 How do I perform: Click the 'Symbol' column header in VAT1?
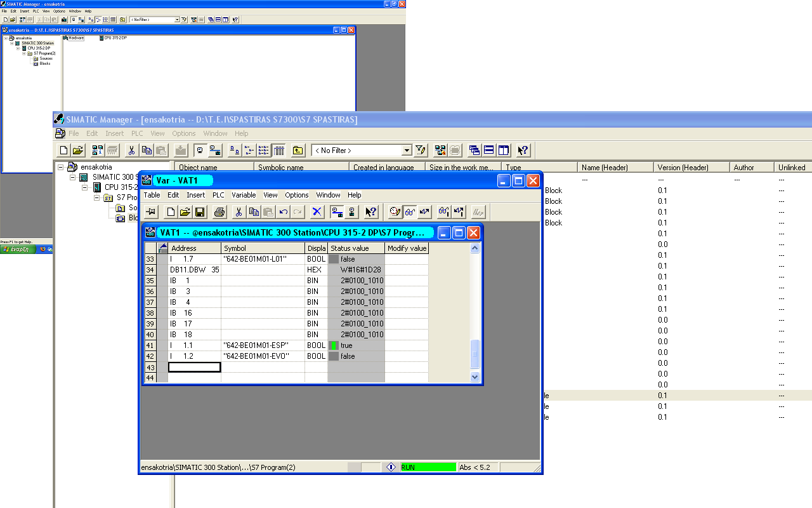263,248
